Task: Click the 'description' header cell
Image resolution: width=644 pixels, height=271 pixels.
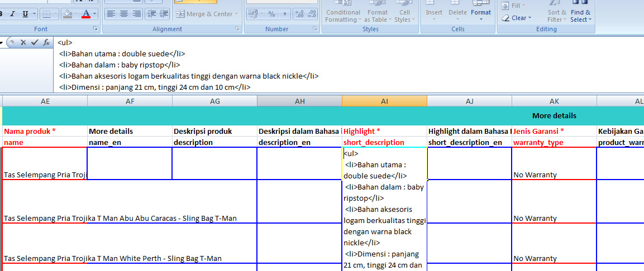Action: (x=215, y=142)
